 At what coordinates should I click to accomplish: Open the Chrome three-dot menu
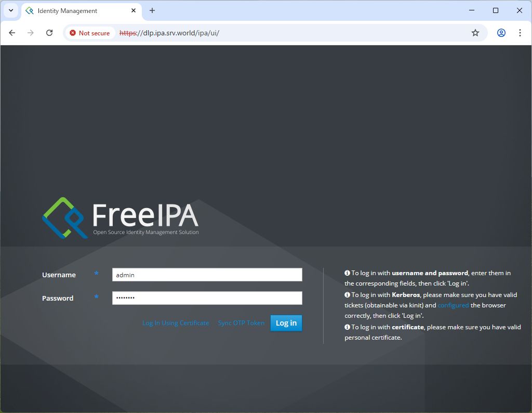pyautogui.click(x=520, y=33)
